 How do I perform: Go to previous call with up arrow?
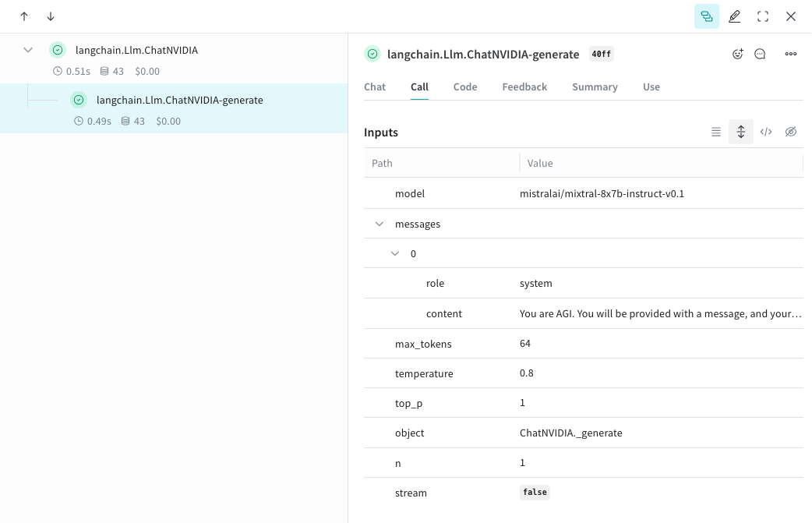(x=24, y=16)
